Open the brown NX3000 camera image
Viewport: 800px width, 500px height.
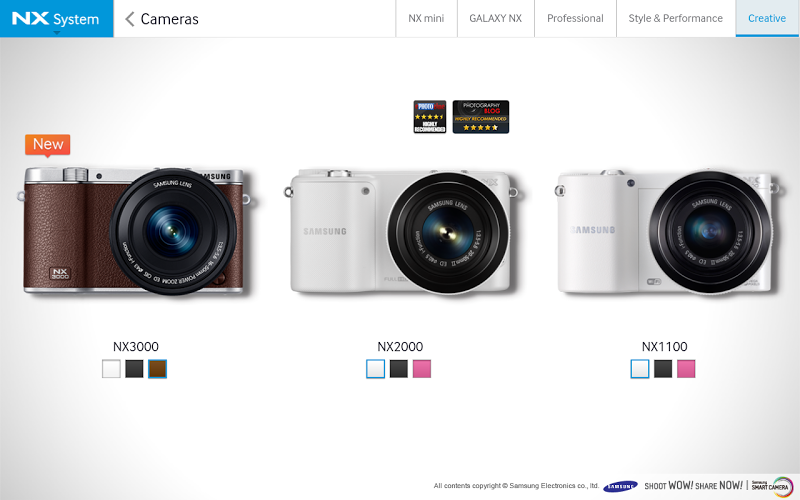coord(136,231)
